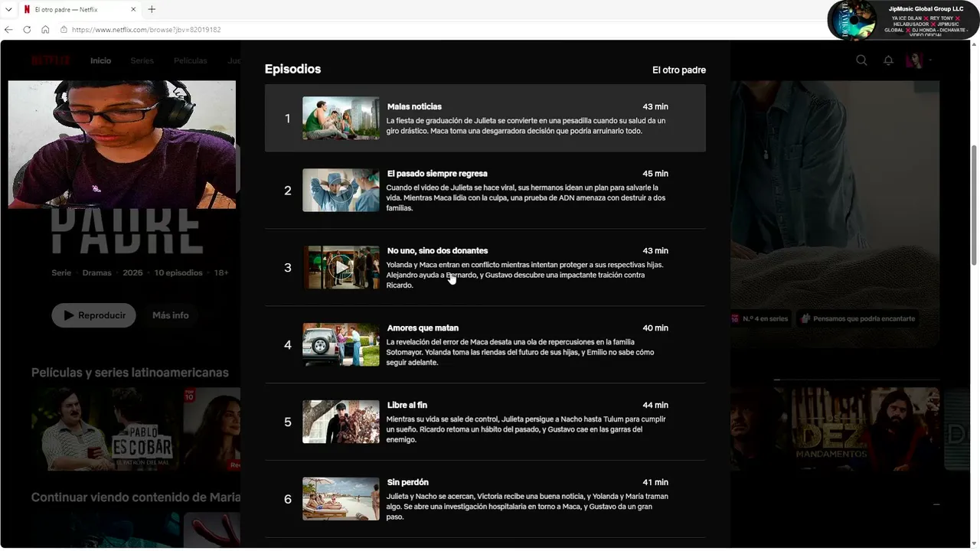Select episode title 'No uno, sino dos donantes'

437,251
